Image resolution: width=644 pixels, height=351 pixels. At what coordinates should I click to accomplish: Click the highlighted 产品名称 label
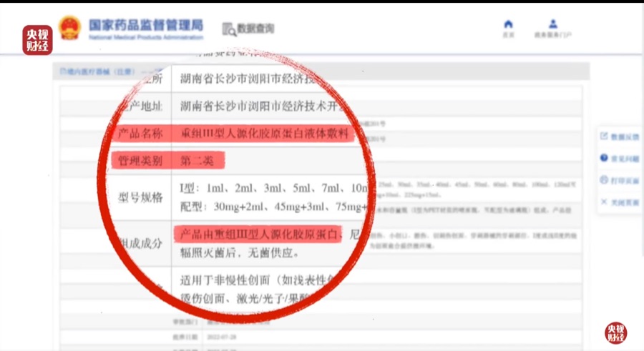(140, 134)
